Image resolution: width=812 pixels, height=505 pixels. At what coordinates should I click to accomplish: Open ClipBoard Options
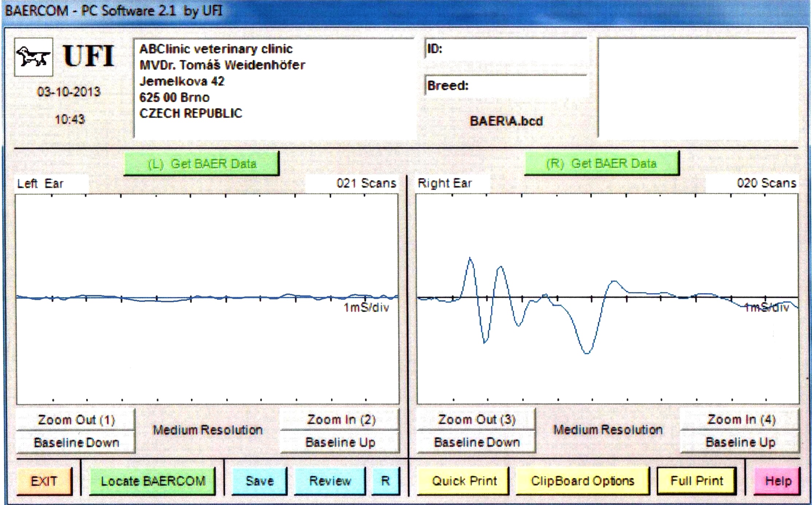coord(582,481)
